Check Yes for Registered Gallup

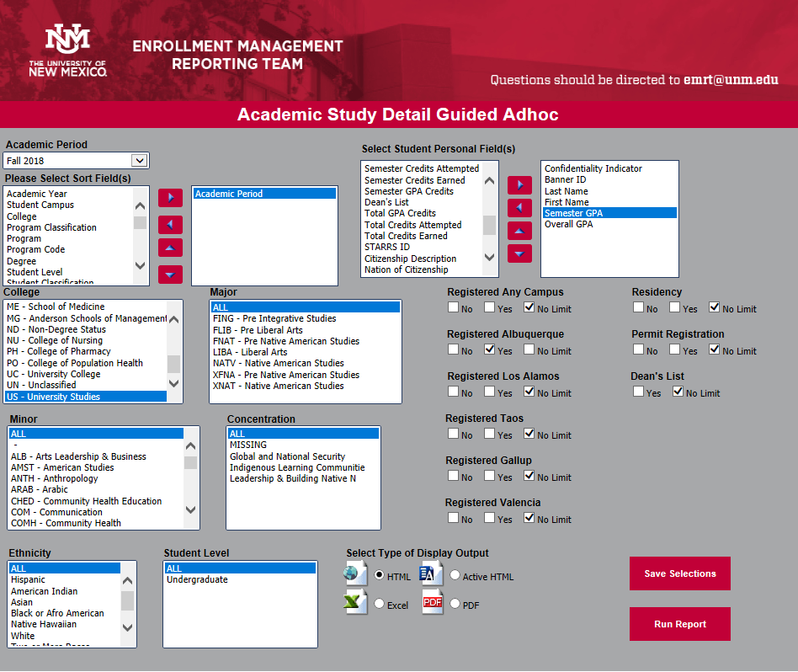(x=490, y=476)
